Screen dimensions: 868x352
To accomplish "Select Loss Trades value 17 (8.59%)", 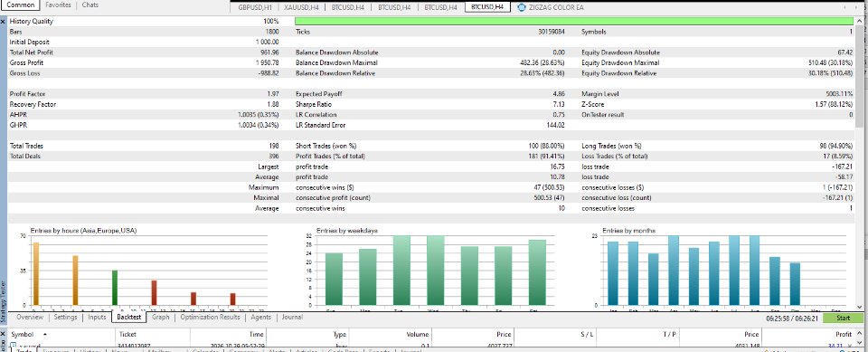I will click(838, 156).
